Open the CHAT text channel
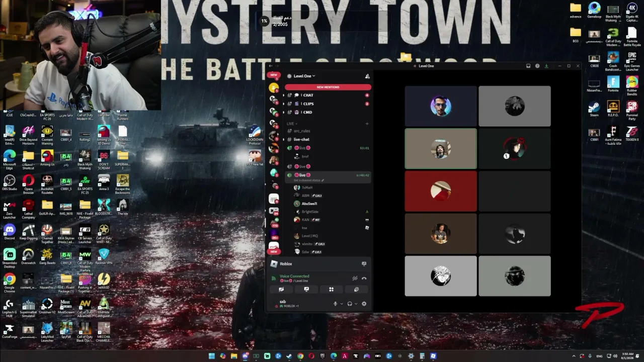 pyautogui.click(x=327, y=95)
